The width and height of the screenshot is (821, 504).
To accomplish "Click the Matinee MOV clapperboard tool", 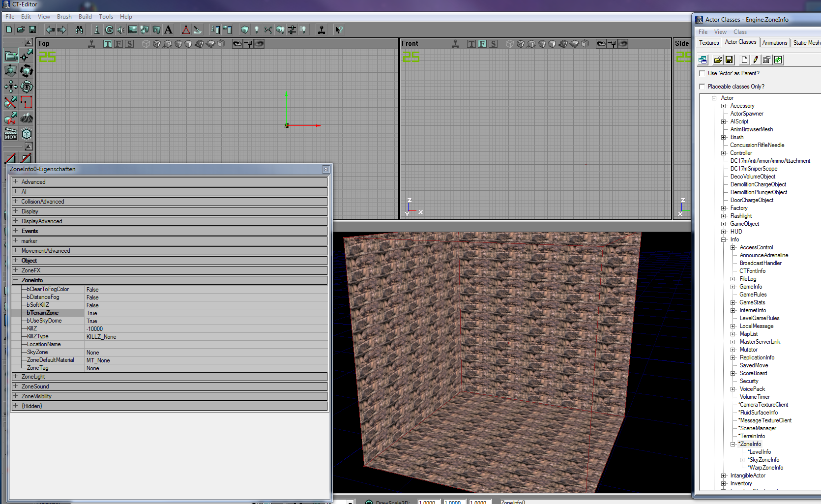I will point(11,134).
